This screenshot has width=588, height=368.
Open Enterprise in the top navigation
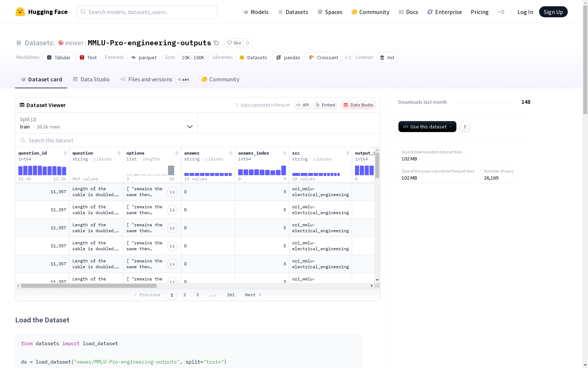point(444,12)
